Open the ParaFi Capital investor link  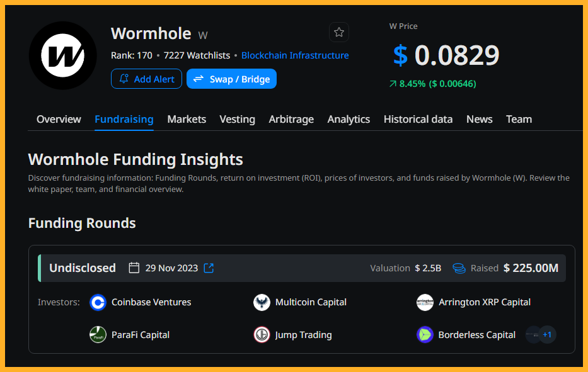pyautogui.click(x=141, y=335)
